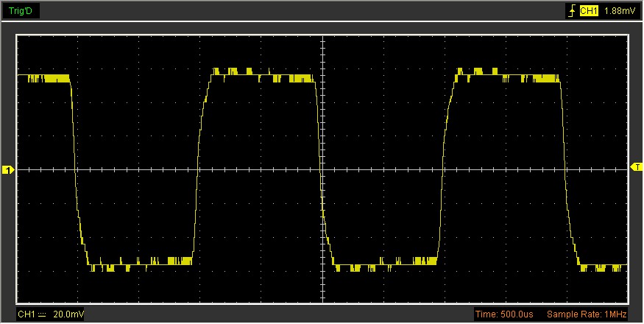
Task: Select the highlighted CH1 trigger source badge
Action: coord(588,11)
